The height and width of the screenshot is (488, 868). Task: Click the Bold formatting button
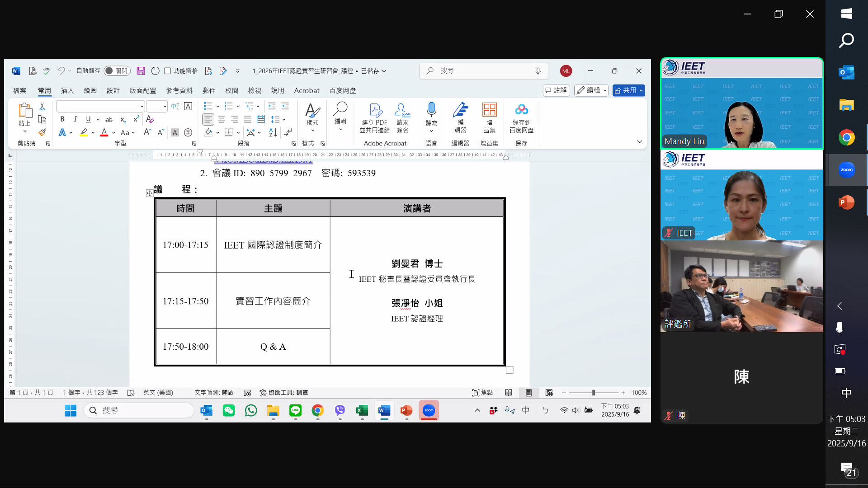[x=62, y=119]
